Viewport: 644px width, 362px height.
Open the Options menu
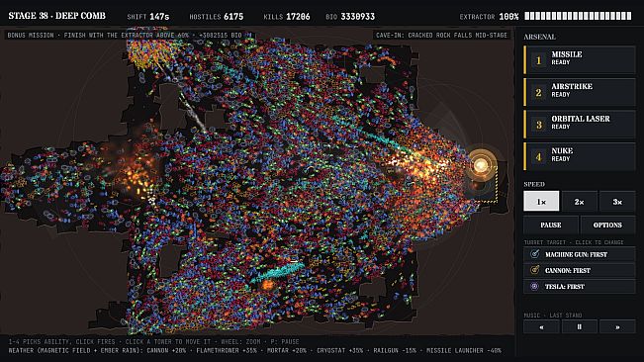pyautogui.click(x=607, y=225)
